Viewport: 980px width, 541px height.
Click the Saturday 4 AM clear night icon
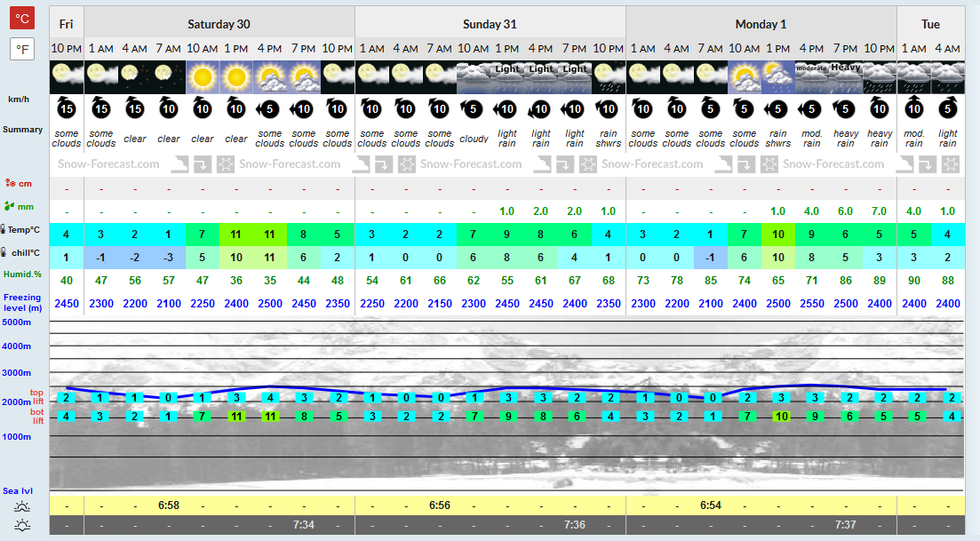[x=135, y=77]
